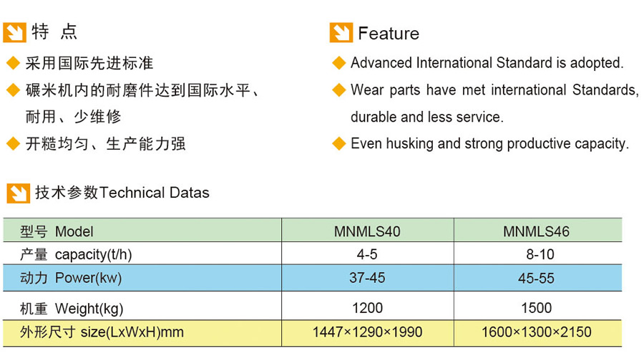This screenshot has width=644, height=361.
Task: Click the diamond bullet before Wear parts
Action: coord(339,90)
